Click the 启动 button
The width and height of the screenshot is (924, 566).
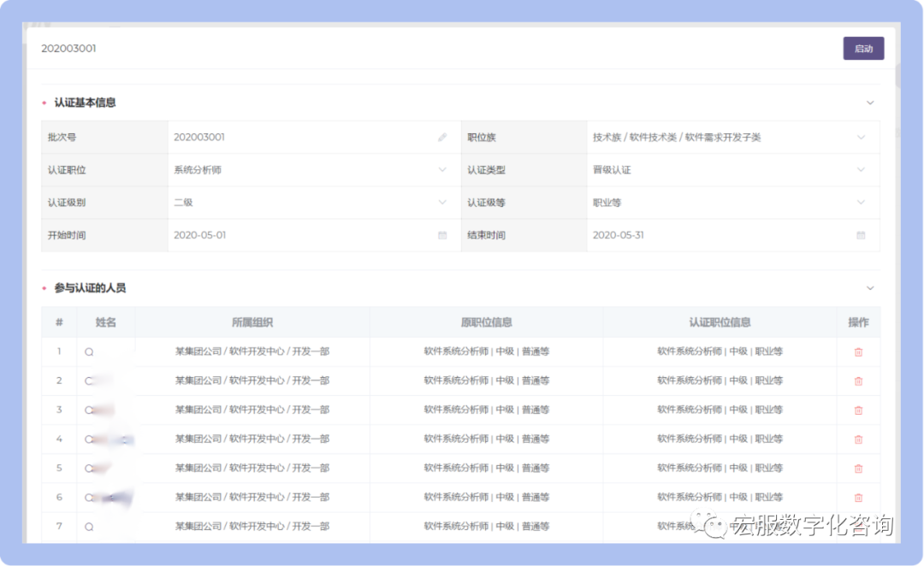point(863,49)
